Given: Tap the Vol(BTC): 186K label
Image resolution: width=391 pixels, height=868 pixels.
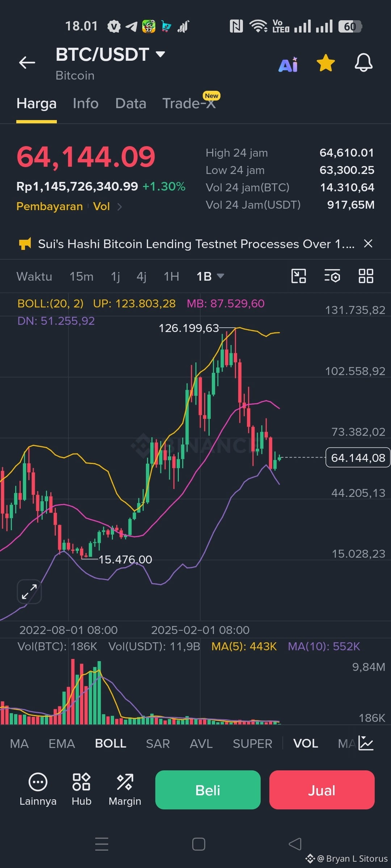Looking at the screenshot, I should click(x=57, y=646).
